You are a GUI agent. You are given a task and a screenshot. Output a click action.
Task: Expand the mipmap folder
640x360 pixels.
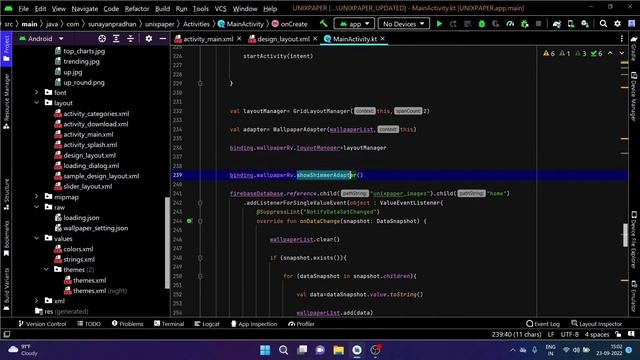pyautogui.click(x=37, y=197)
